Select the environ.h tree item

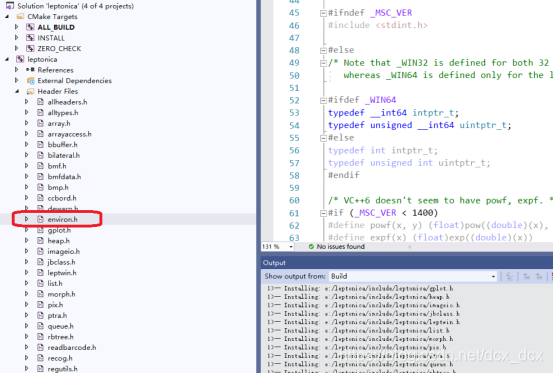point(62,219)
